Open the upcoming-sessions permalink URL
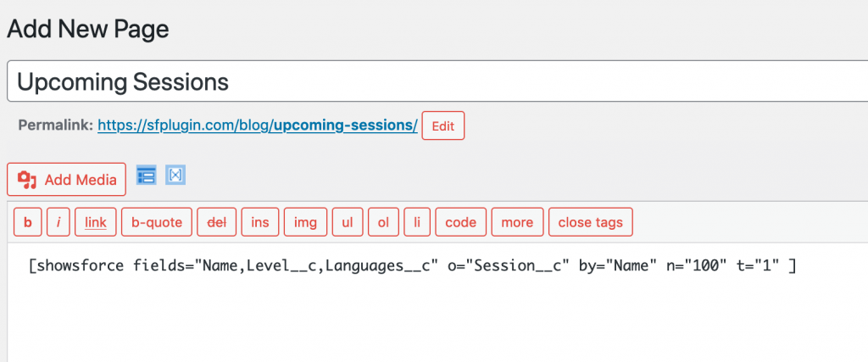 [258, 125]
